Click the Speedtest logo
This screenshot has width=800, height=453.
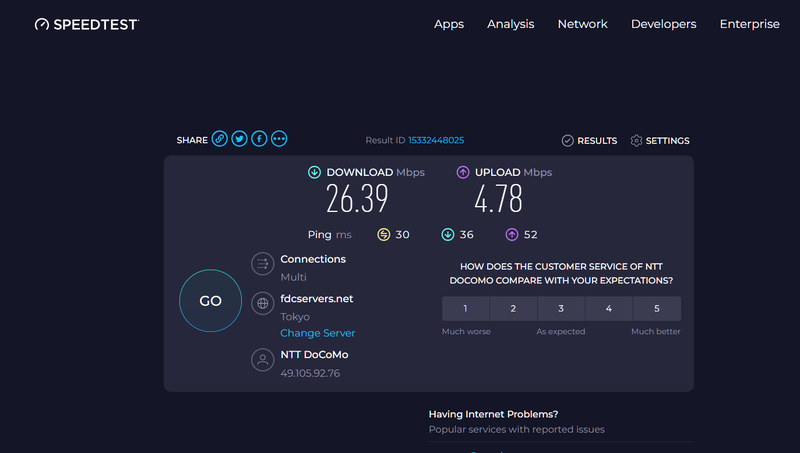87,24
